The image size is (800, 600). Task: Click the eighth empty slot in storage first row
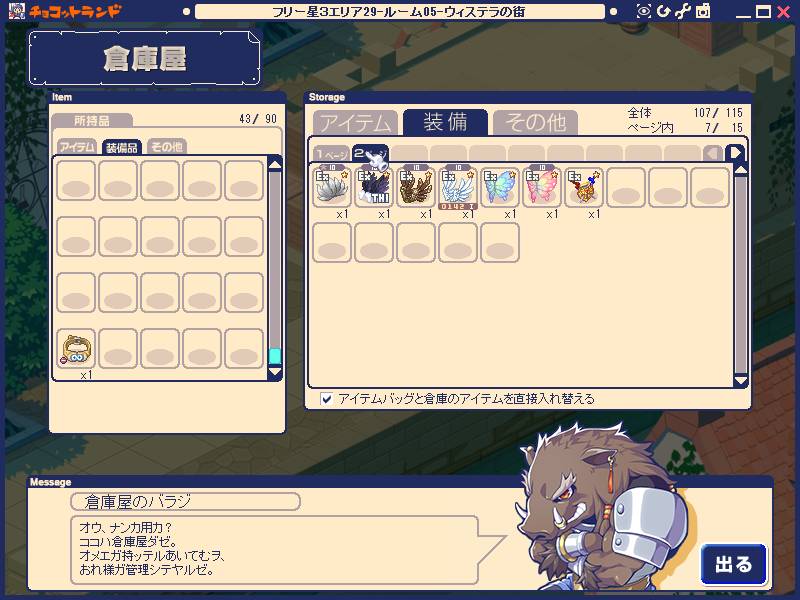pyautogui.click(x=626, y=188)
